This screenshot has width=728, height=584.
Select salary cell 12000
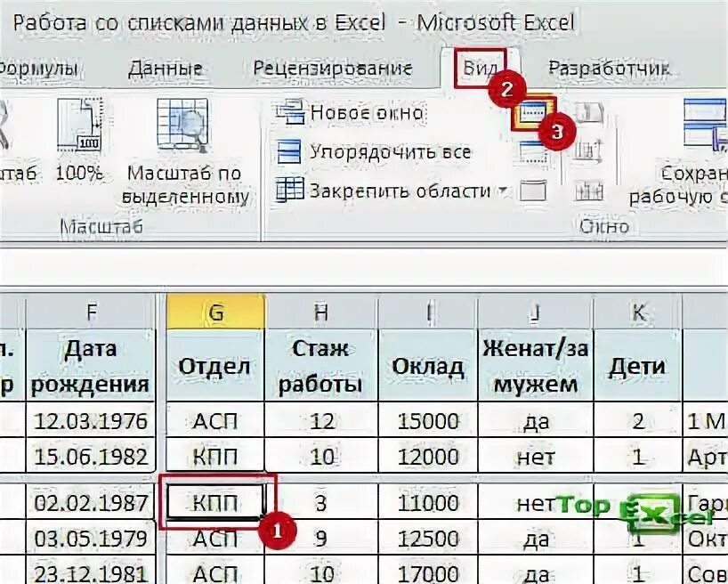click(x=428, y=456)
